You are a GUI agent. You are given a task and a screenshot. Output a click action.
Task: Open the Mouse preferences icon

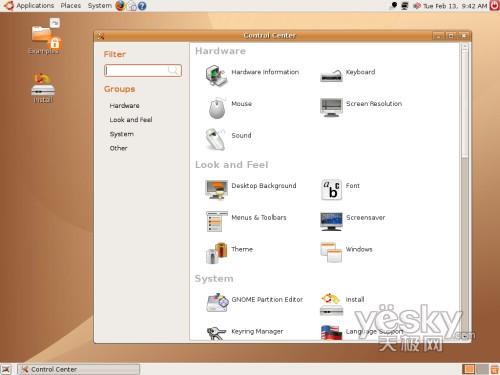click(x=217, y=108)
